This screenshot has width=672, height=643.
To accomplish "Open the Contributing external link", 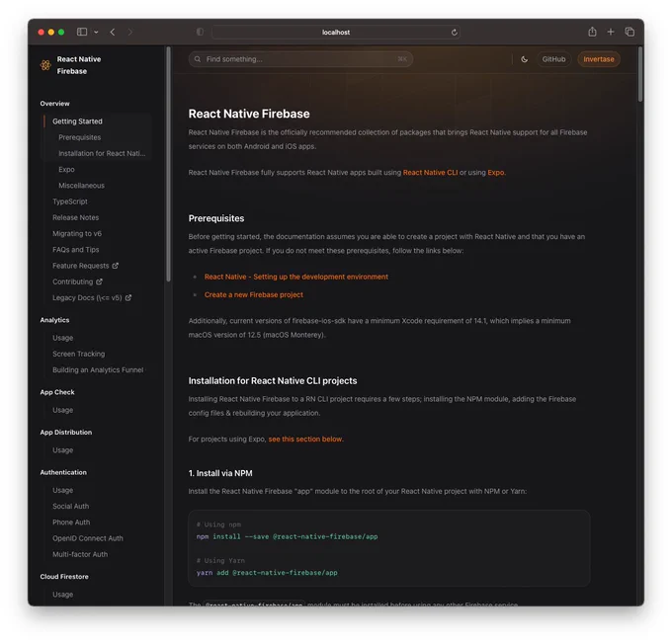I will [73, 281].
